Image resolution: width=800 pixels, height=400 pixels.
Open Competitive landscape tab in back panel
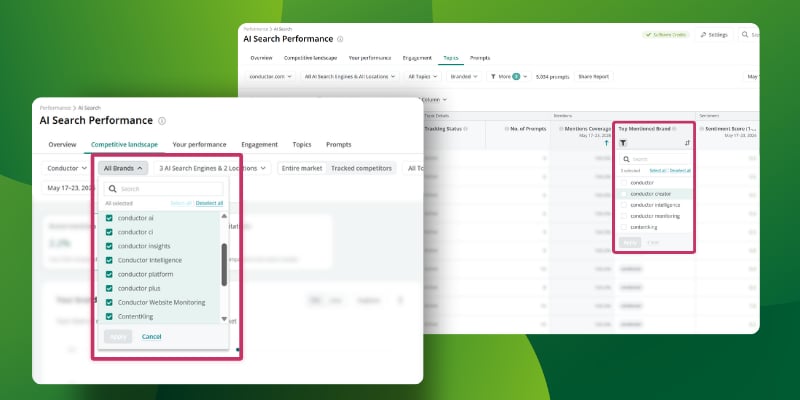tap(310, 58)
